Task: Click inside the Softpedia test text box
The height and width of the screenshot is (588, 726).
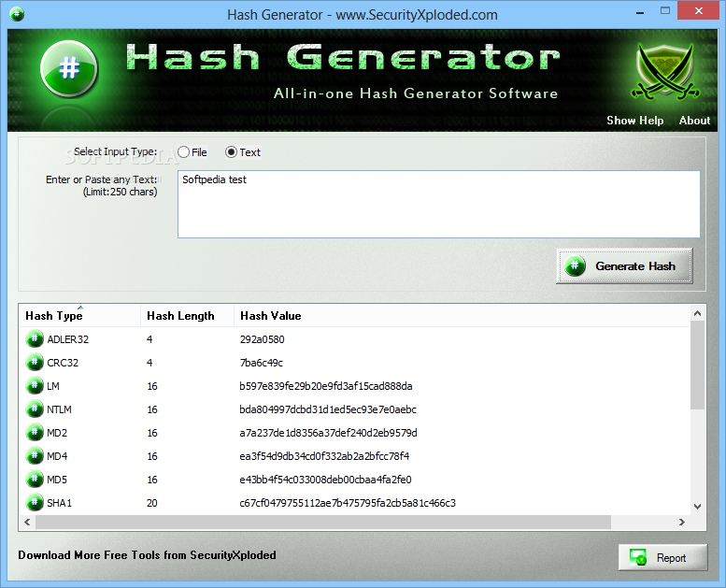Action: (x=438, y=205)
